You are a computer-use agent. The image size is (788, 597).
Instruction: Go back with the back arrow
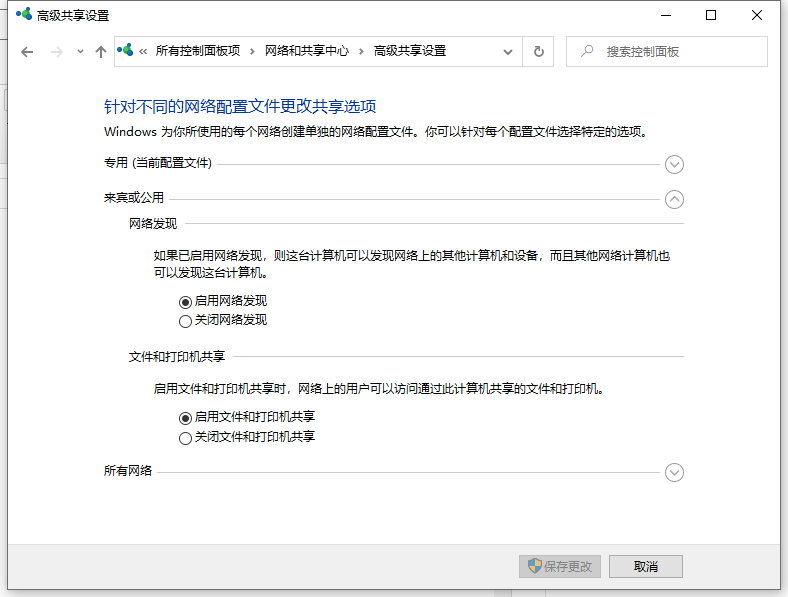[x=27, y=52]
